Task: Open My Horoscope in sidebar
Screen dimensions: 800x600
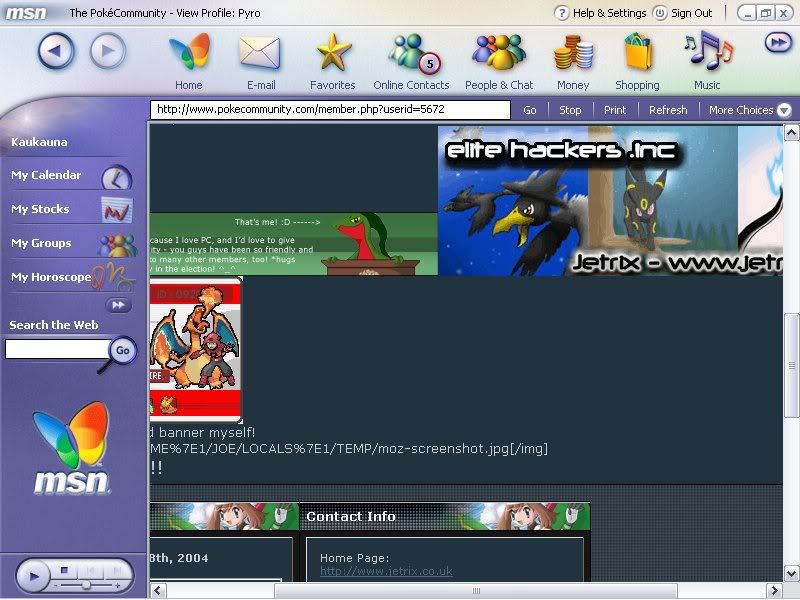Action: click(x=51, y=277)
